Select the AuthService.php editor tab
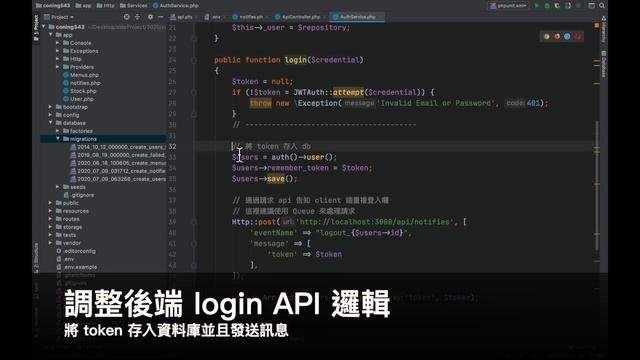The image size is (640, 360). pyautogui.click(x=356, y=17)
